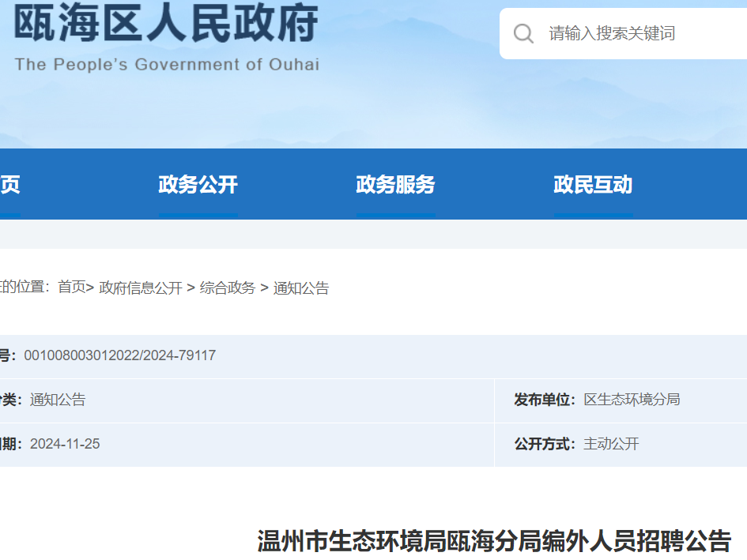The height and width of the screenshot is (560, 747).
Task: Click the 公开方式 field label
Action: coord(545,444)
